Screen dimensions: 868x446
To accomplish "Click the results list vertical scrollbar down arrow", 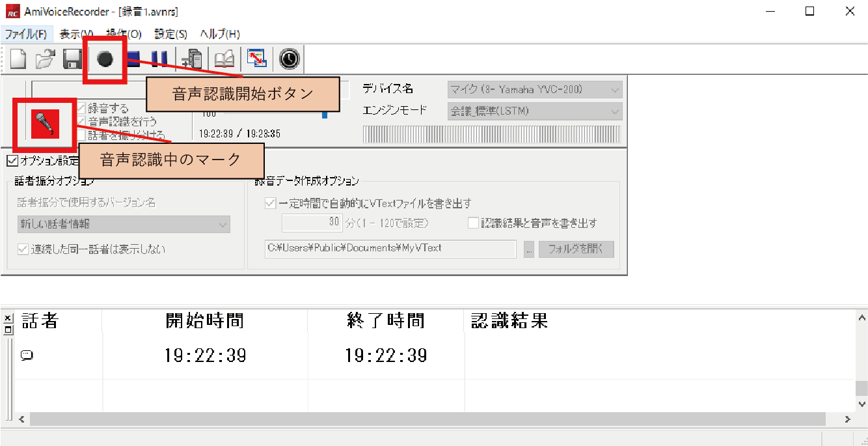I will tap(861, 404).
